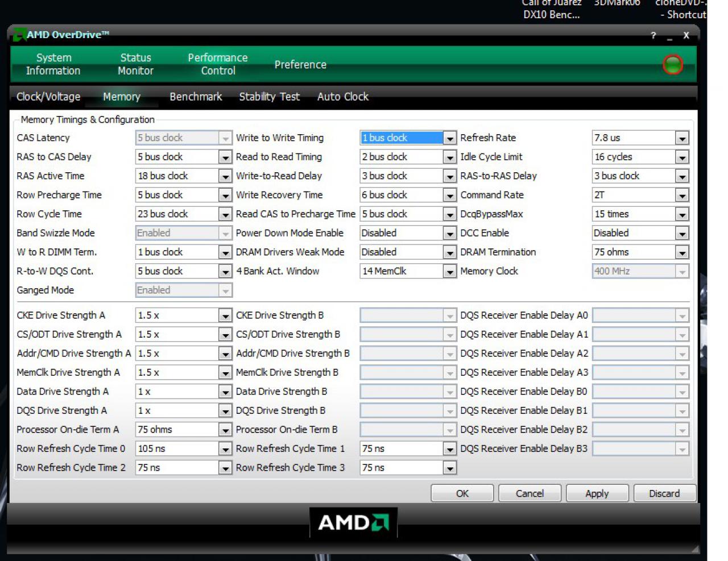
Task: Click the red status indicator light
Action: [673, 64]
